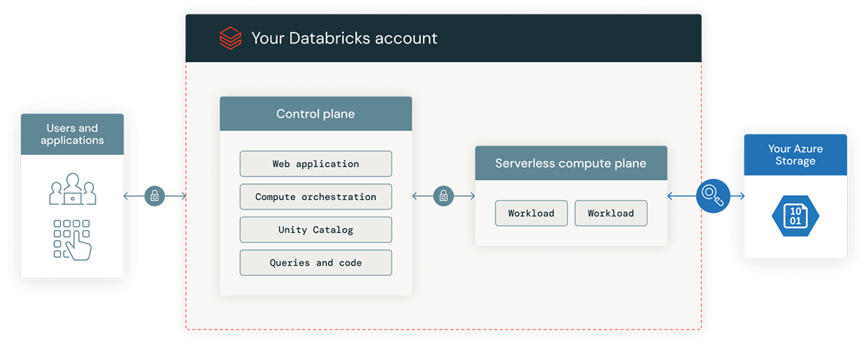The width and height of the screenshot is (868, 344).
Task: Click the Azure Storage binary hexagon icon
Action: point(795,216)
